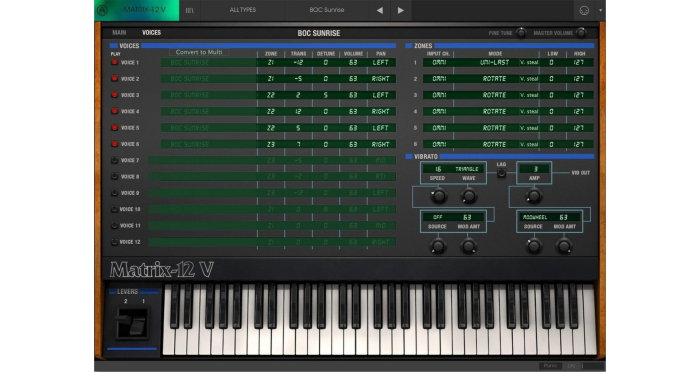Select the Voice 1 BOC SUNRISE patch field
The image size is (700, 372).
click(x=208, y=63)
